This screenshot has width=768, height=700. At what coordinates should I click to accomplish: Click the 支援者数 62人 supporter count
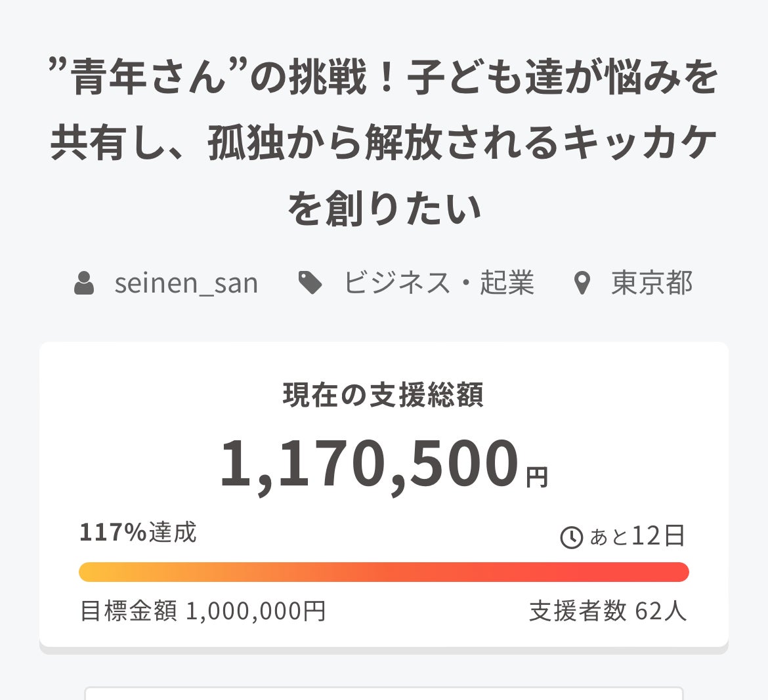[x=608, y=611]
